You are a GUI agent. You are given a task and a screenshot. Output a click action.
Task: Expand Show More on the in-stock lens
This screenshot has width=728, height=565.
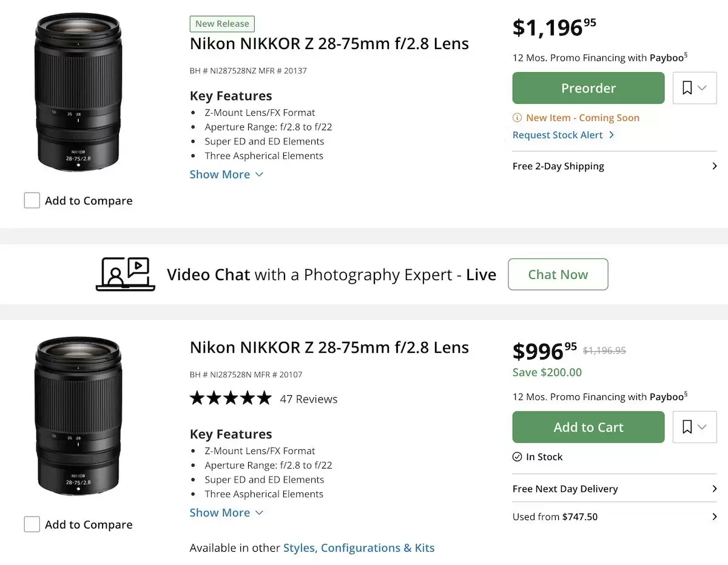pyautogui.click(x=226, y=513)
